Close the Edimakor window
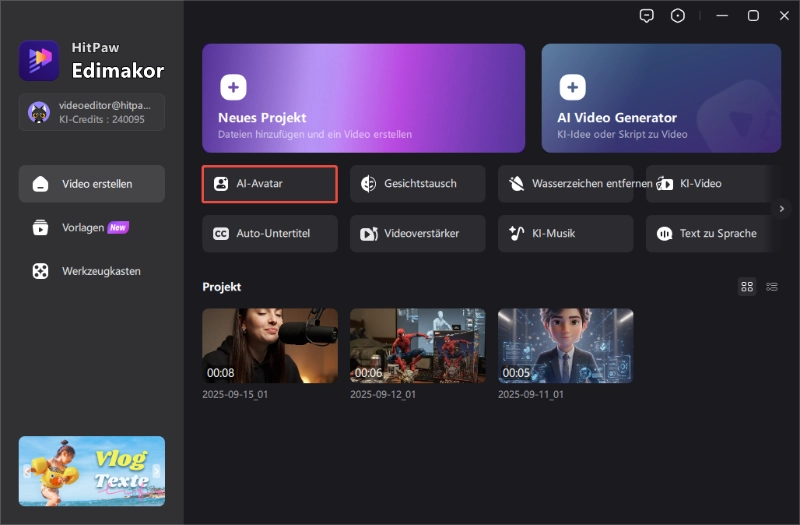The width and height of the screenshot is (800, 525). click(784, 16)
